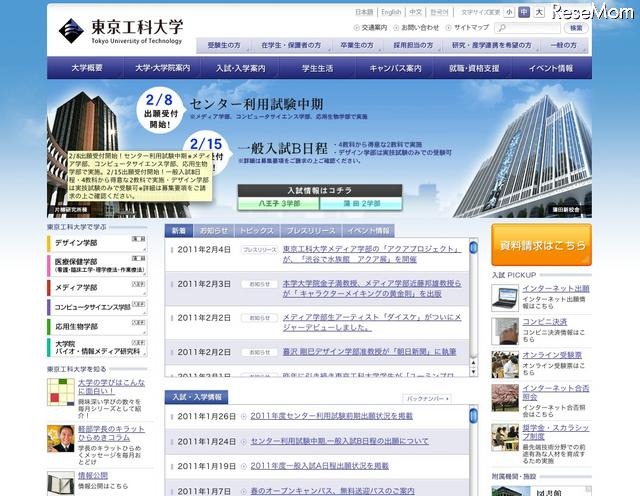Image resolution: width=640 pixels, height=496 pixels.
Task: Open キャラクターメイキングの黄金則 news link
Action: point(372,288)
